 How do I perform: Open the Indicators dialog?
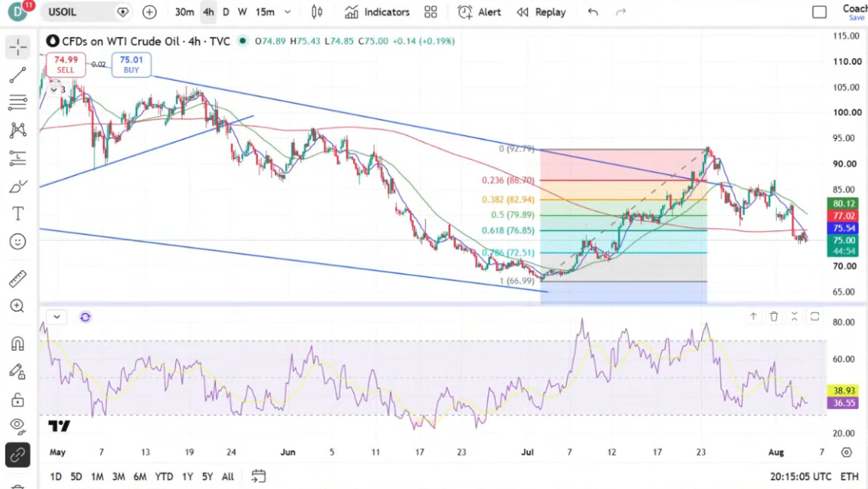[x=377, y=12]
